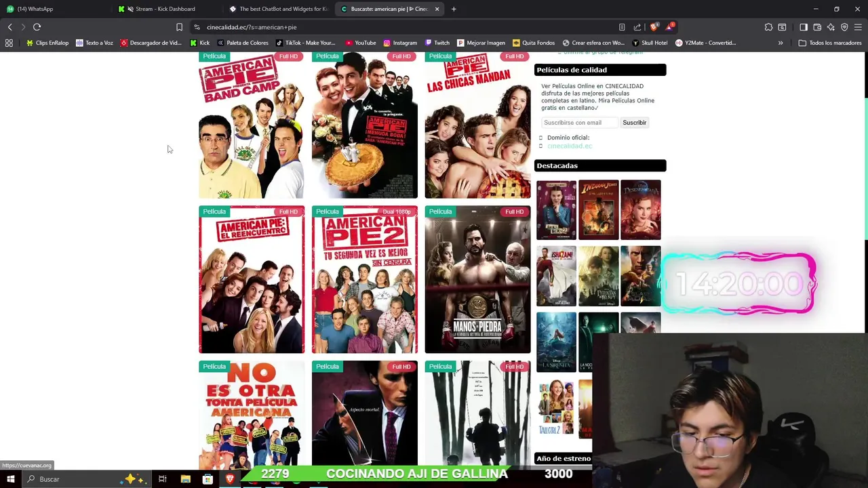Open Shazam featured poster in Destacadas
868x488 pixels.
(556, 276)
